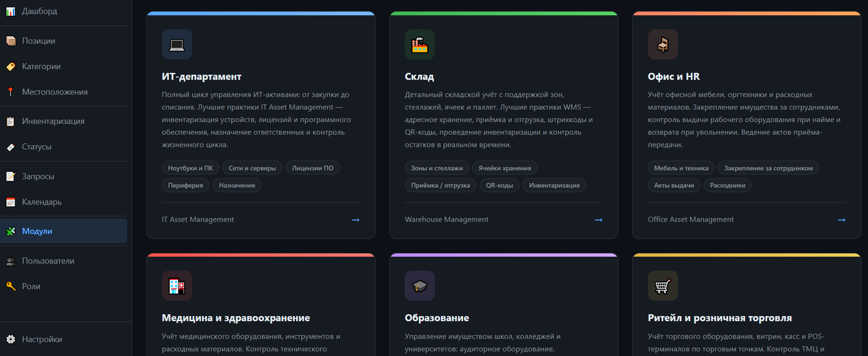Click the Лицензии ПО tag
This screenshot has height=356, width=868.
(x=313, y=168)
